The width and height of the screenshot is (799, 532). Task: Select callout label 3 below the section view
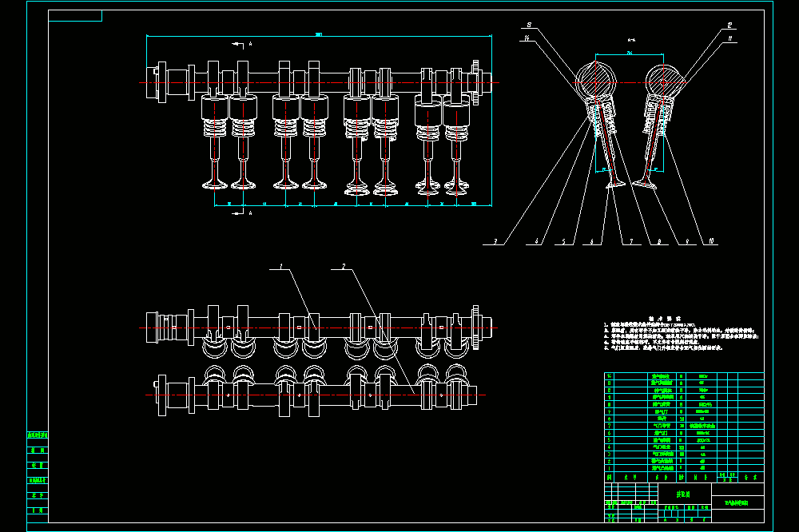coord(495,241)
